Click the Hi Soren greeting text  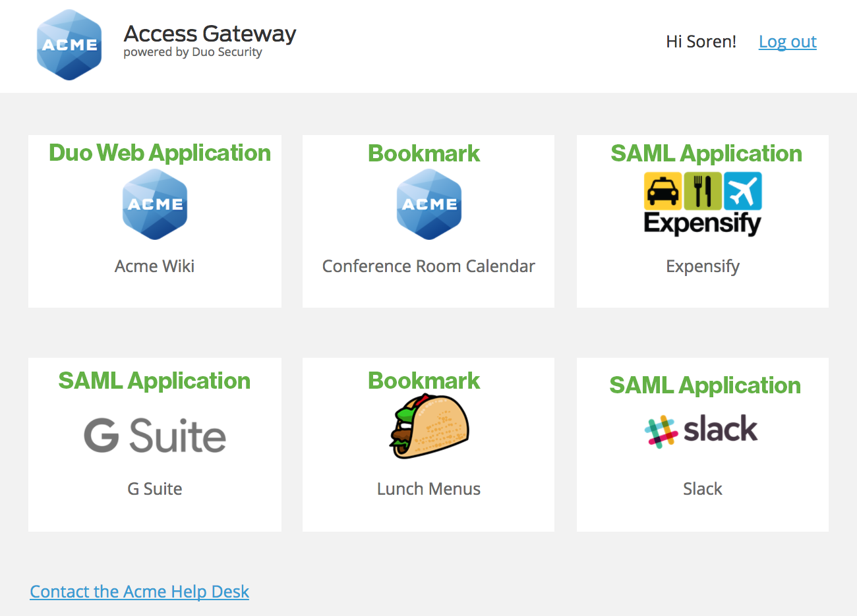[x=701, y=41]
